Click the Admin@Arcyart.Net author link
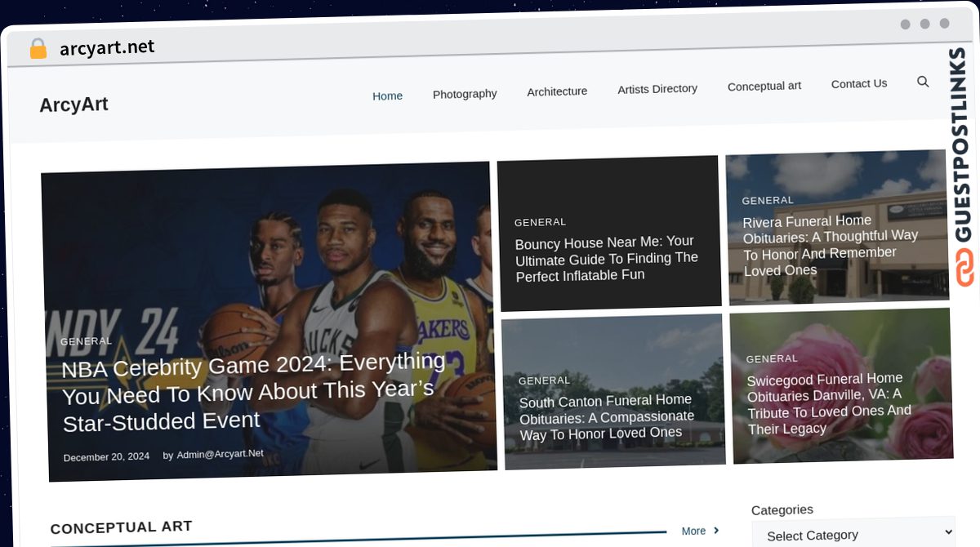980x547 pixels. [x=220, y=454]
